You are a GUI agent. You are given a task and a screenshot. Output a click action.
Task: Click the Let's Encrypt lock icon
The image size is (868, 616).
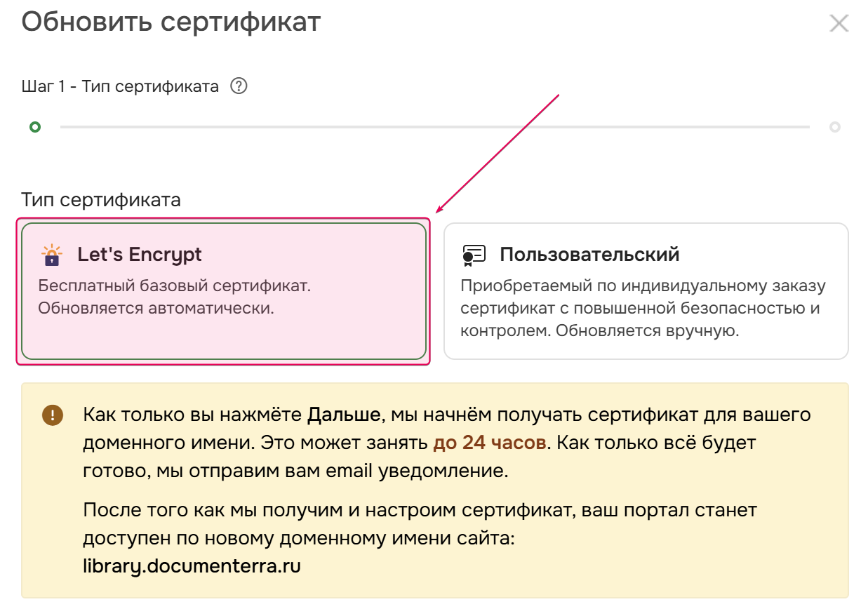pyautogui.click(x=51, y=255)
